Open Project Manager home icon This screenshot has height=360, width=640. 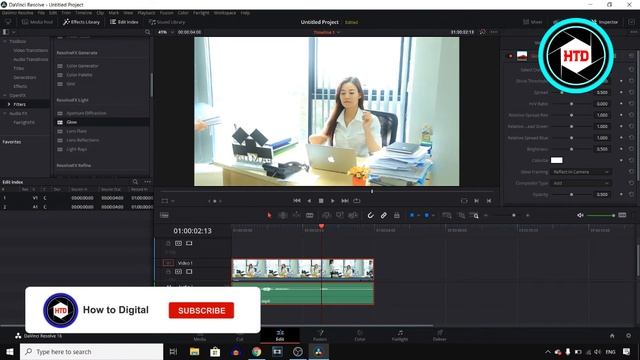(612, 336)
